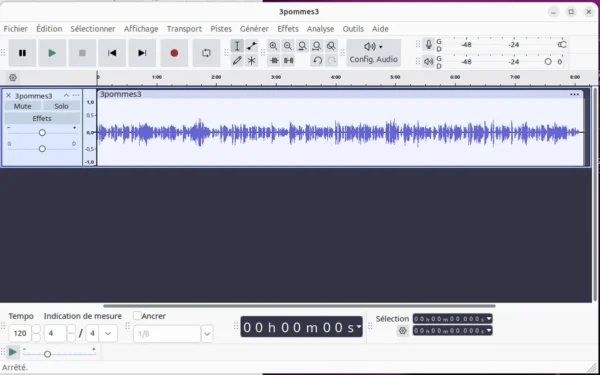Image resolution: width=600 pixels, height=375 pixels.
Task: Open the Fichier menu
Action: (15, 29)
